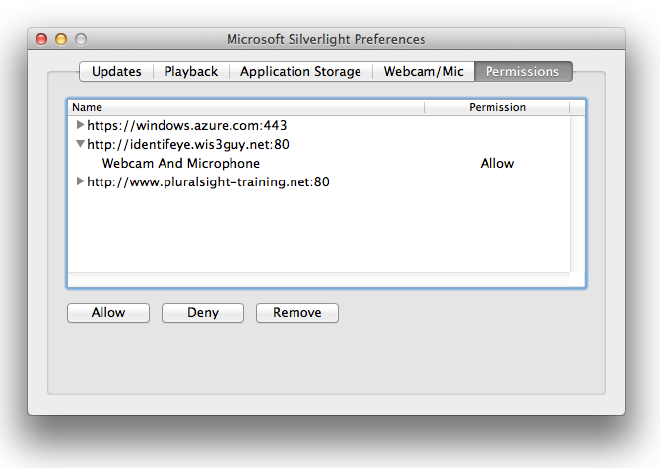Select the Application Storage tab

pos(301,72)
